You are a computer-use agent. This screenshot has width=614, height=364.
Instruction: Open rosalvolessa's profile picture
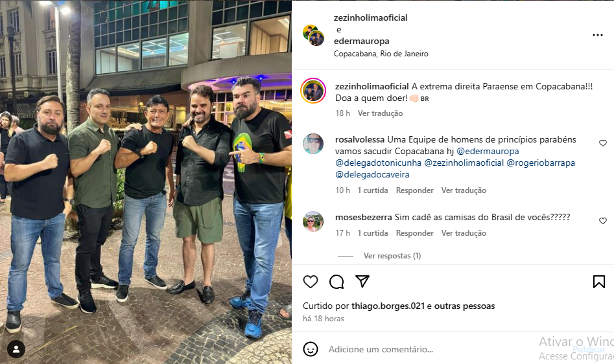pos(313,144)
